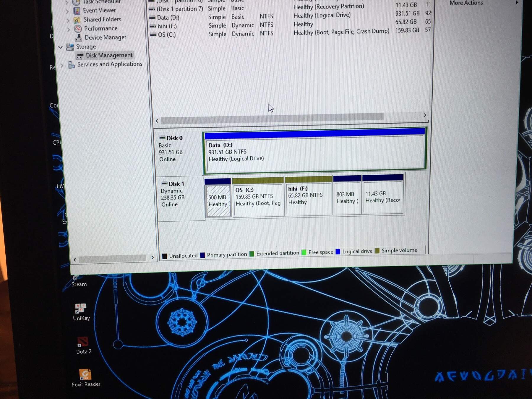Click the Data (D:) volume row icon
Viewport: 532px width, 399px height.
tap(153, 17)
